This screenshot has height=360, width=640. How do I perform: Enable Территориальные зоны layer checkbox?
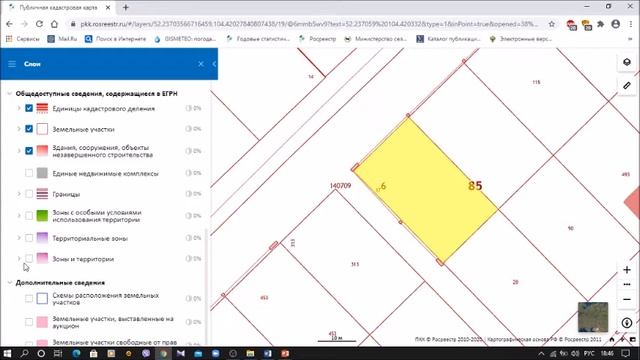click(29, 238)
